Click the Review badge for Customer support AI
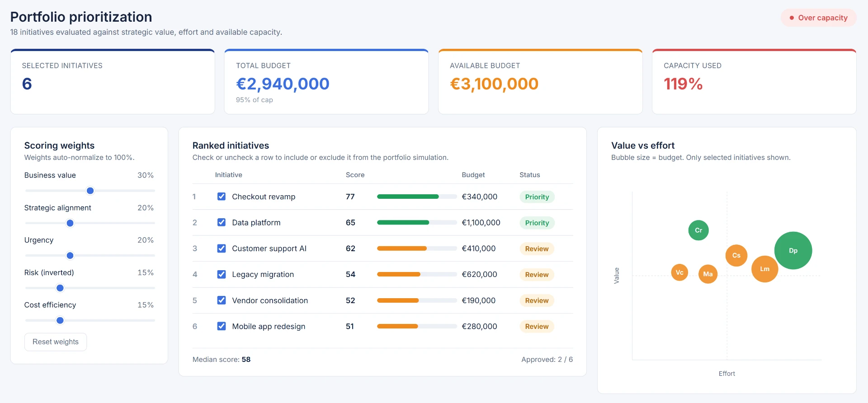Screen dimensions: 868x403 tap(537, 249)
